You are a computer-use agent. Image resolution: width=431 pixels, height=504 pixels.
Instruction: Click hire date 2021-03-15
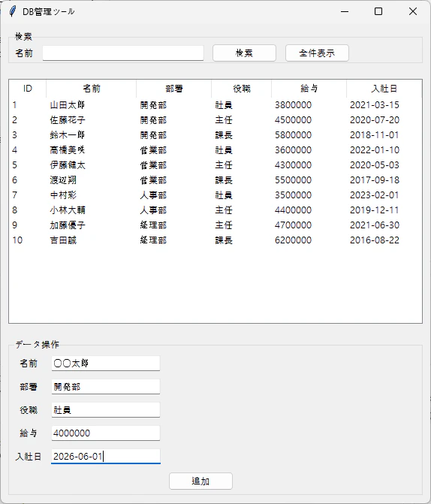[375, 105]
